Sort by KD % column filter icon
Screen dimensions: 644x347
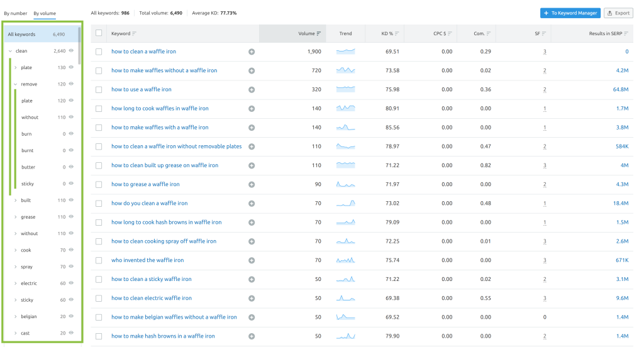[x=397, y=33]
